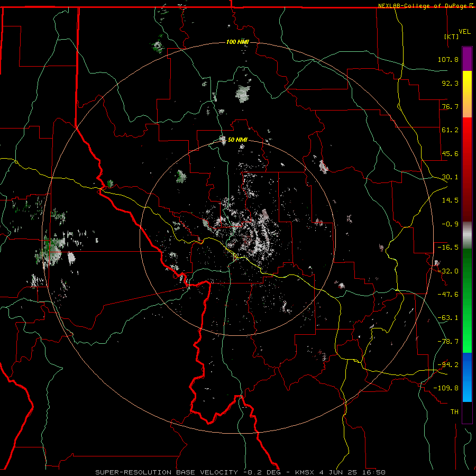Click the 4 JUN 25 16:50 timestamp
The width and height of the screenshot is (476, 476).
[x=352, y=472]
